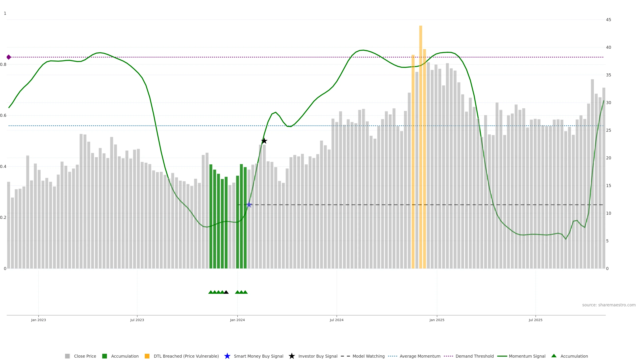Toggle DTL Breached (Price Vulnerable) legend entry
Screen dimensions: 644x362
(x=186, y=356)
